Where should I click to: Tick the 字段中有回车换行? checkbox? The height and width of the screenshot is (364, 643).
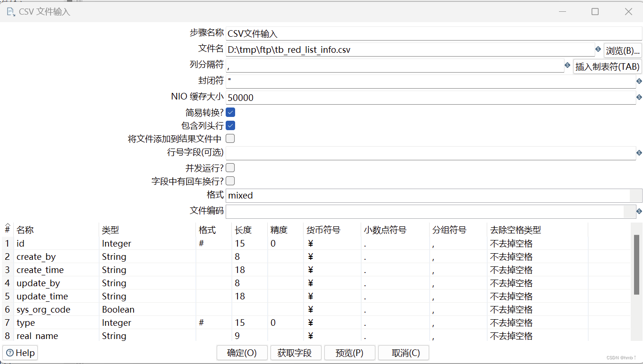pos(230,181)
